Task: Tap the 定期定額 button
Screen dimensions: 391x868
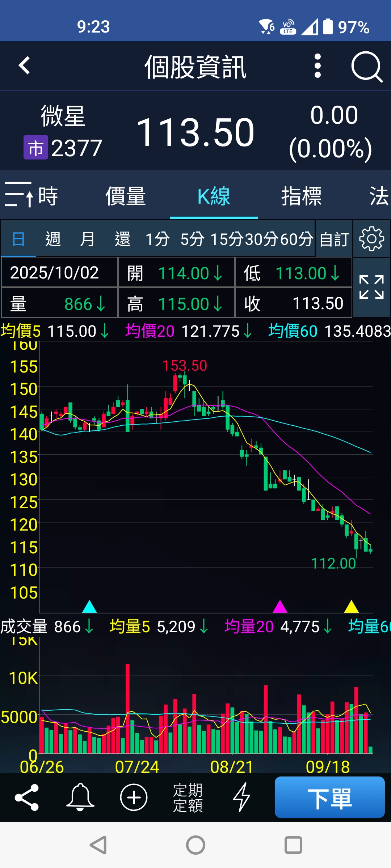Action: (188, 797)
